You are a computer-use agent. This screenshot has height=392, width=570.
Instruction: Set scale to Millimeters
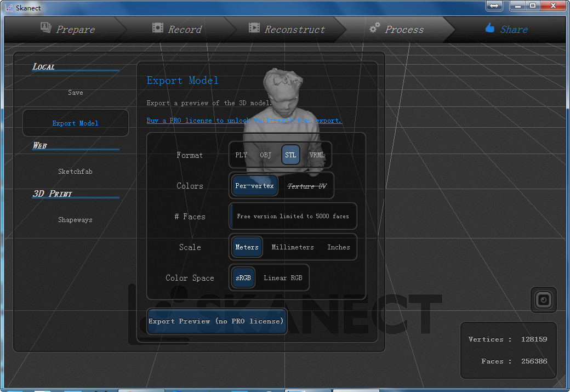(x=293, y=247)
